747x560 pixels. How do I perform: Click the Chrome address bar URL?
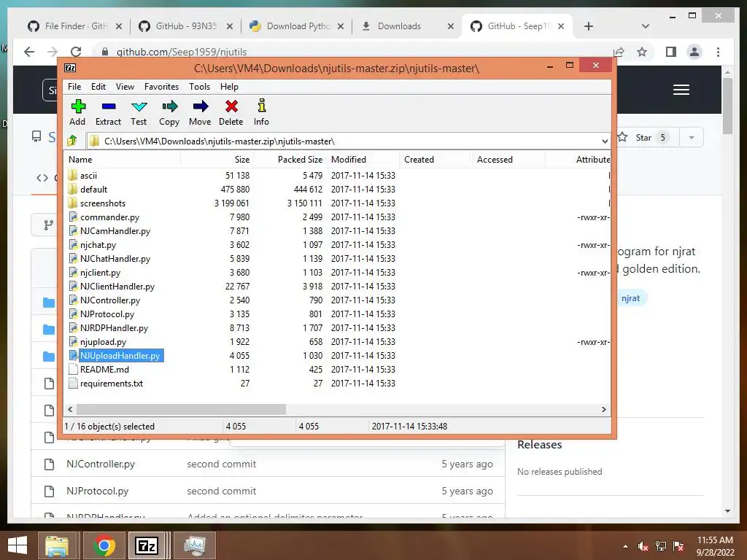tap(182, 52)
